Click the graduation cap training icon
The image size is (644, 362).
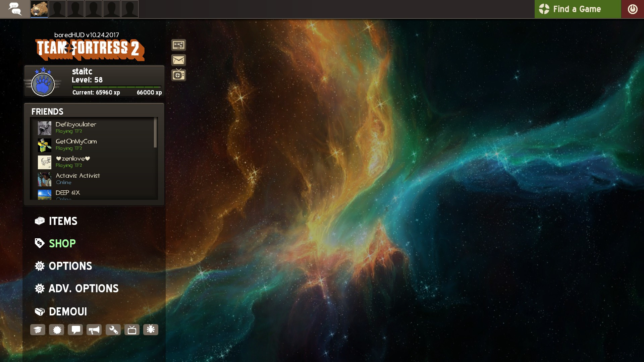point(38,330)
